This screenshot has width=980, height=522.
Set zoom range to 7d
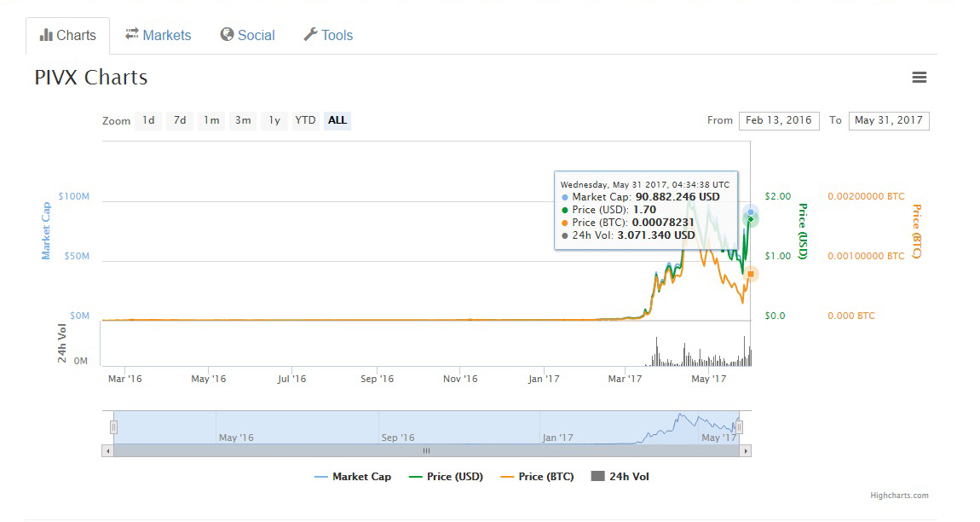click(x=180, y=120)
